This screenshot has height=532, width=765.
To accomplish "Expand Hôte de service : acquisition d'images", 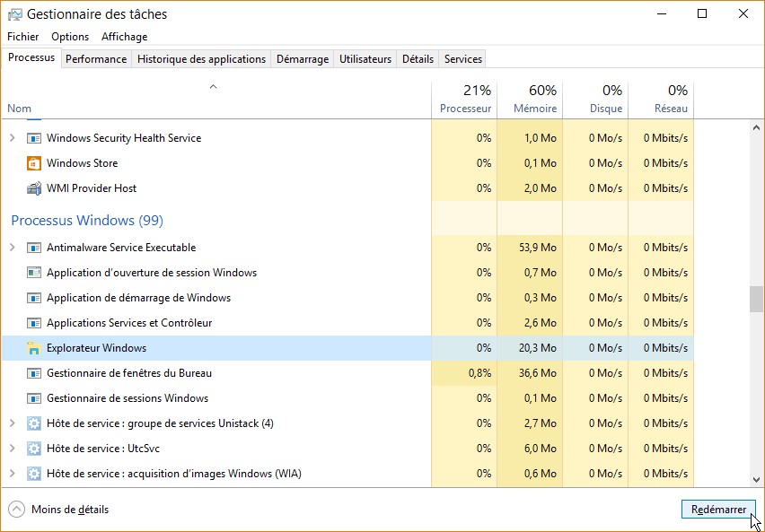I will click(13, 474).
